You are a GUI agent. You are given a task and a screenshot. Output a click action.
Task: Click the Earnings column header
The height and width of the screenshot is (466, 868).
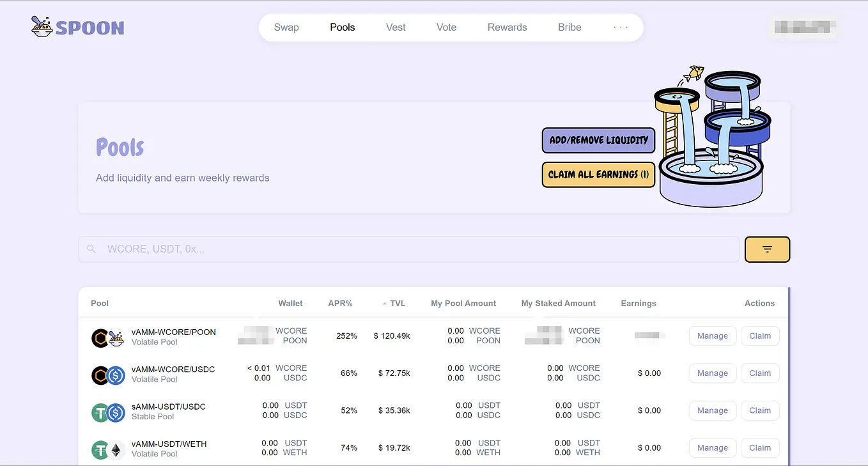[639, 304]
